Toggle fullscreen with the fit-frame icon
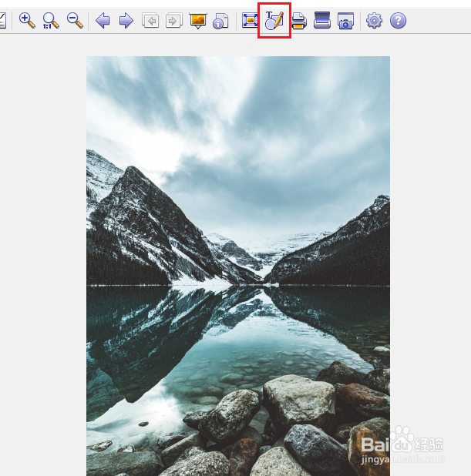The image size is (471, 476). click(250, 21)
